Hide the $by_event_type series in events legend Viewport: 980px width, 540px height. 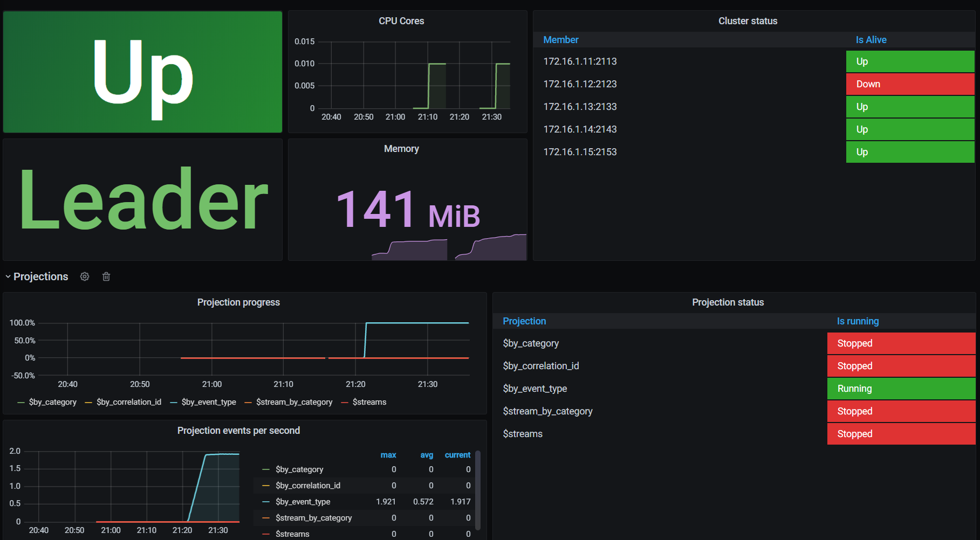point(303,502)
